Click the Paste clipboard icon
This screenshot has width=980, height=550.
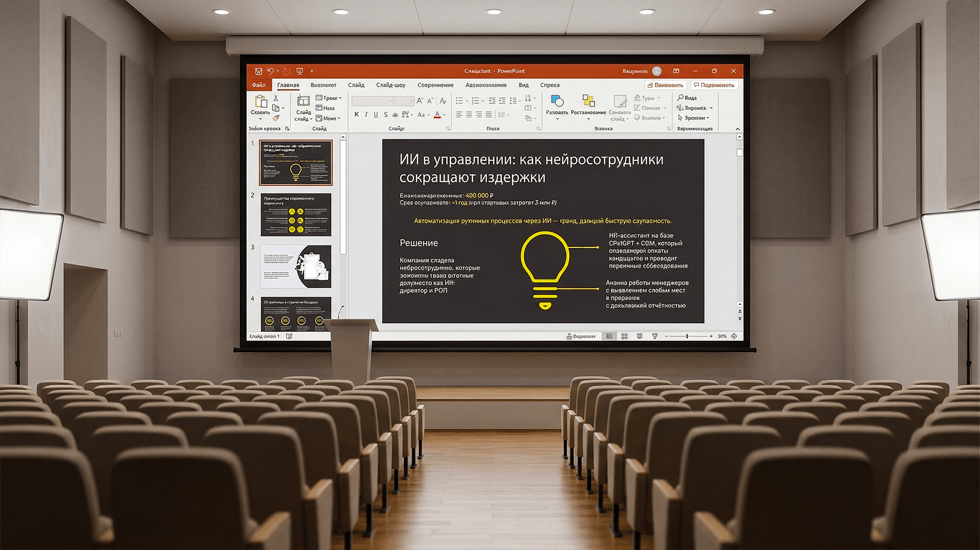pyautogui.click(x=260, y=101)
